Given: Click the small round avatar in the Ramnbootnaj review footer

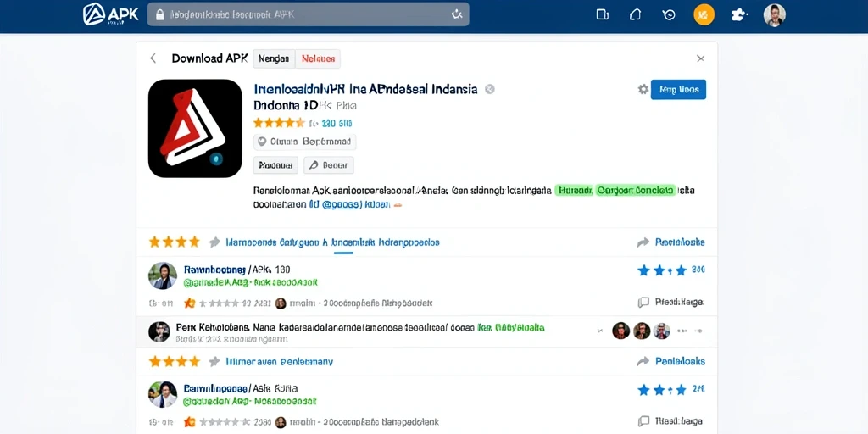Looking at the screenshot, I should click(x=281, y=303).
